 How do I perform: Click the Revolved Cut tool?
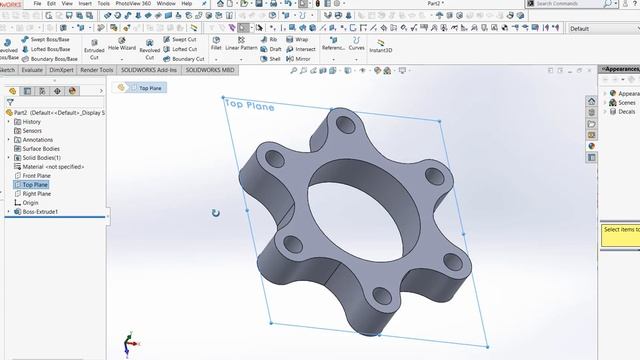(x=150, y=49)
